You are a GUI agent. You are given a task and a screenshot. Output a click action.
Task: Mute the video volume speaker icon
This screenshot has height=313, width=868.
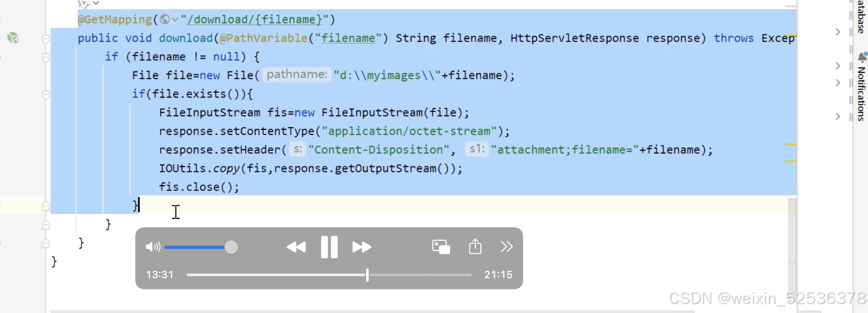pyautogui.click(x=153, y=247)
